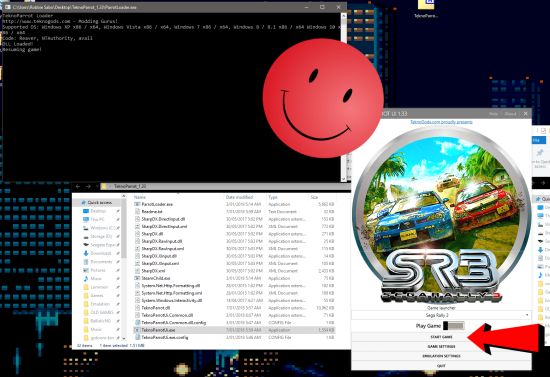This screenshot has width=550, height=377.
Task: Select the System.Windows.Interactivity.dll file name
Action: (172, 300)
